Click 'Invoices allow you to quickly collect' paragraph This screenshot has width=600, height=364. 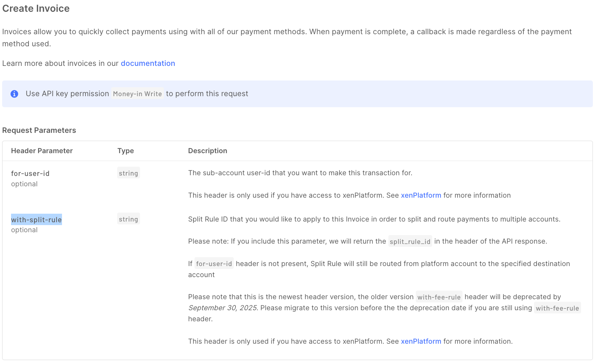287,38
